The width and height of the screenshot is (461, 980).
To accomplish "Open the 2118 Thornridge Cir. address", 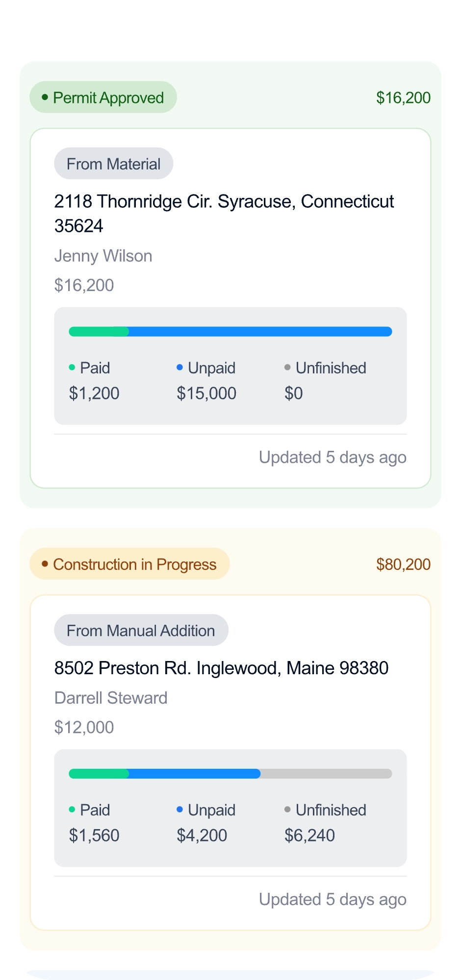I will (x=224, y=213).
